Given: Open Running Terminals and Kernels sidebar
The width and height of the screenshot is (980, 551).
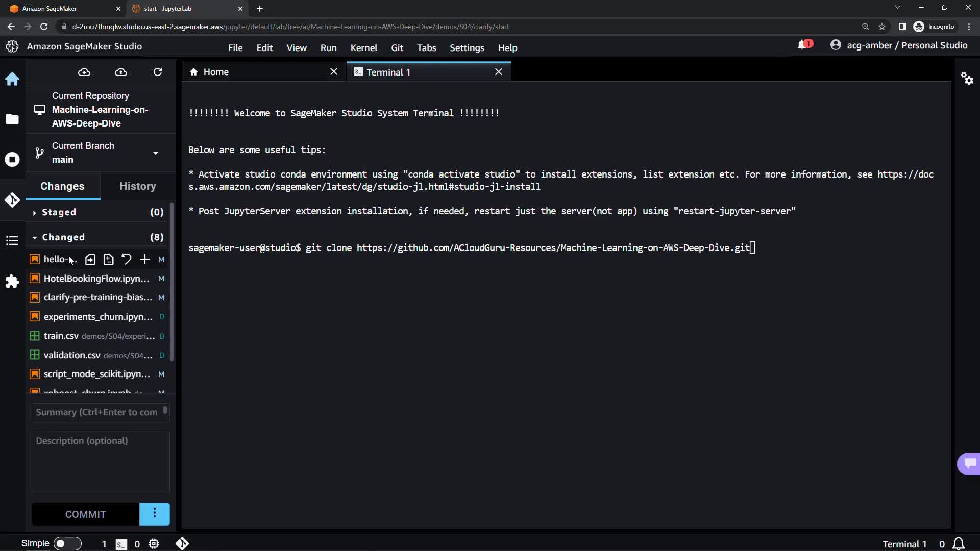Looking at the screenshot, I should (x=12, y=160).
